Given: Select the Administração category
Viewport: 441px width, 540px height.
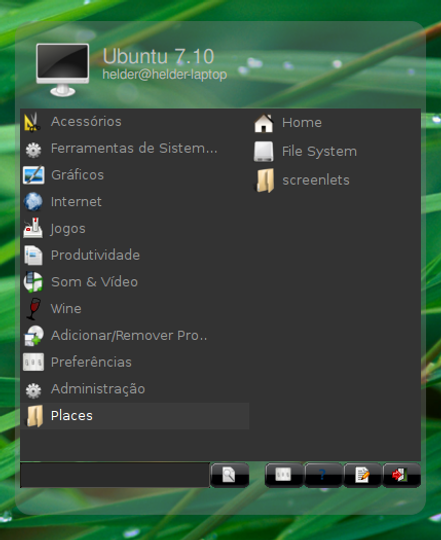Looking at the screenshot, I should [135, 389].
